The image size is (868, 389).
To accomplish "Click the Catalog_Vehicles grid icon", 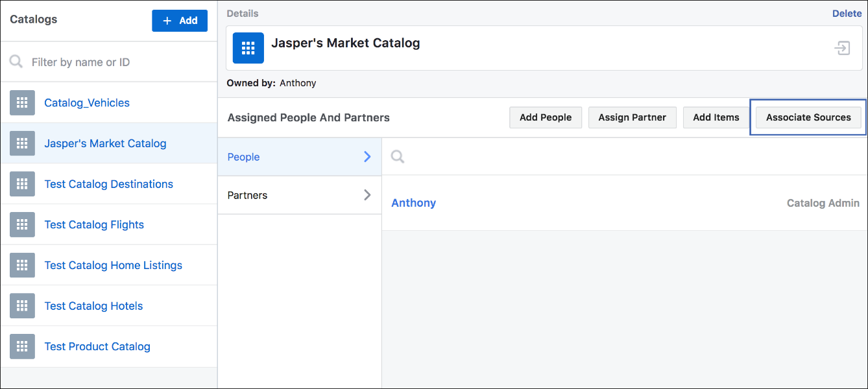I will (22, 102).
